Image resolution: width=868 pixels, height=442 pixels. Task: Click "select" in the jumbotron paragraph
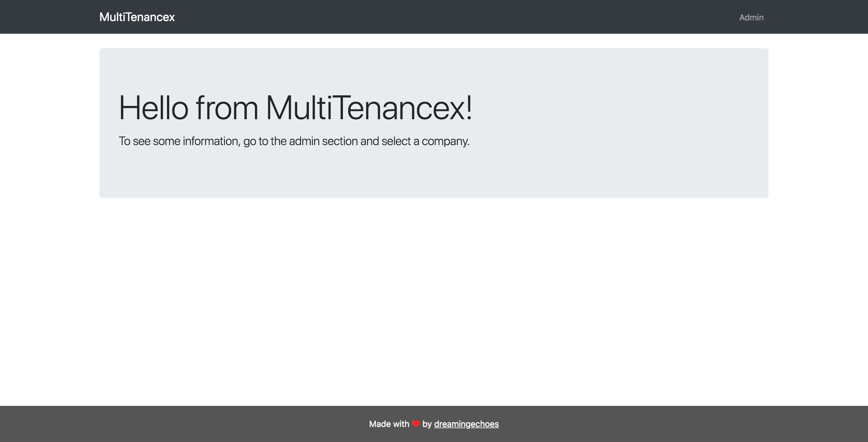tap(396, 141)
